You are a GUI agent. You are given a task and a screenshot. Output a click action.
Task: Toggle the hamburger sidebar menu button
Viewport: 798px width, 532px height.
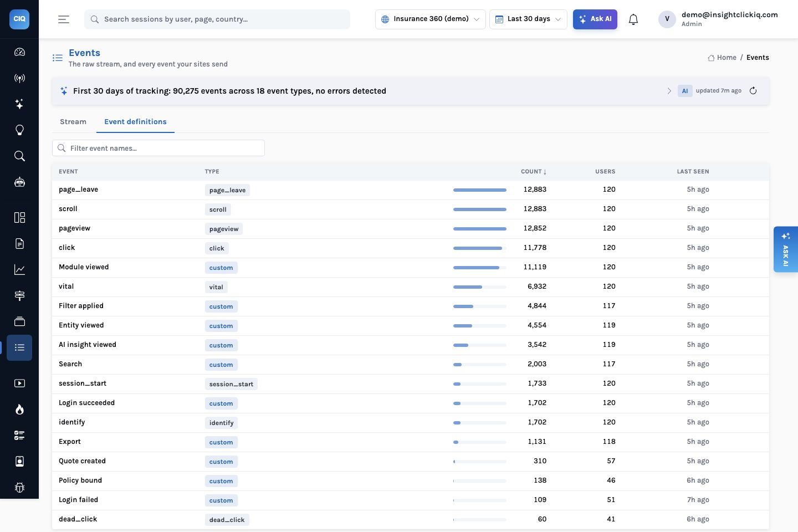point(64,19)
